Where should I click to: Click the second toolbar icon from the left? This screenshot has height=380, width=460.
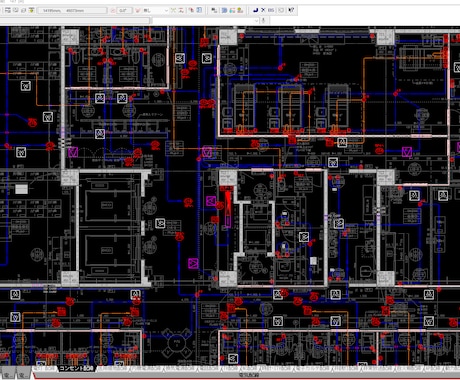click(x=16, y=10)
